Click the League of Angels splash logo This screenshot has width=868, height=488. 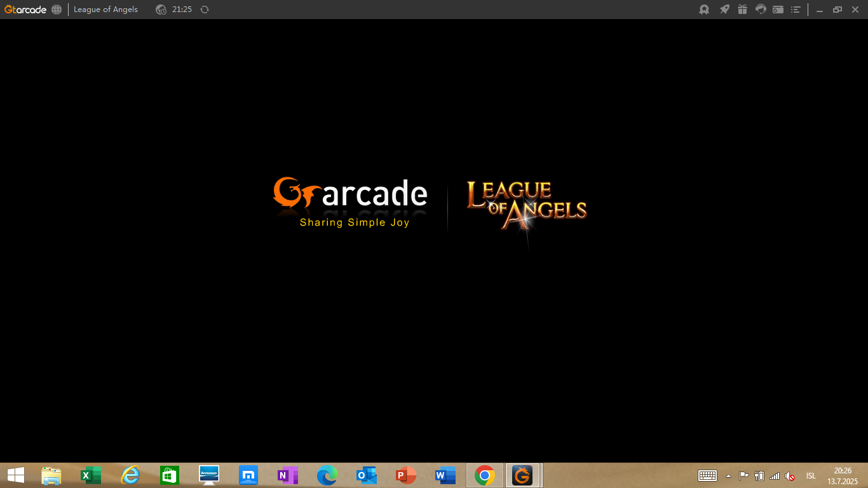tap(526, 205)
